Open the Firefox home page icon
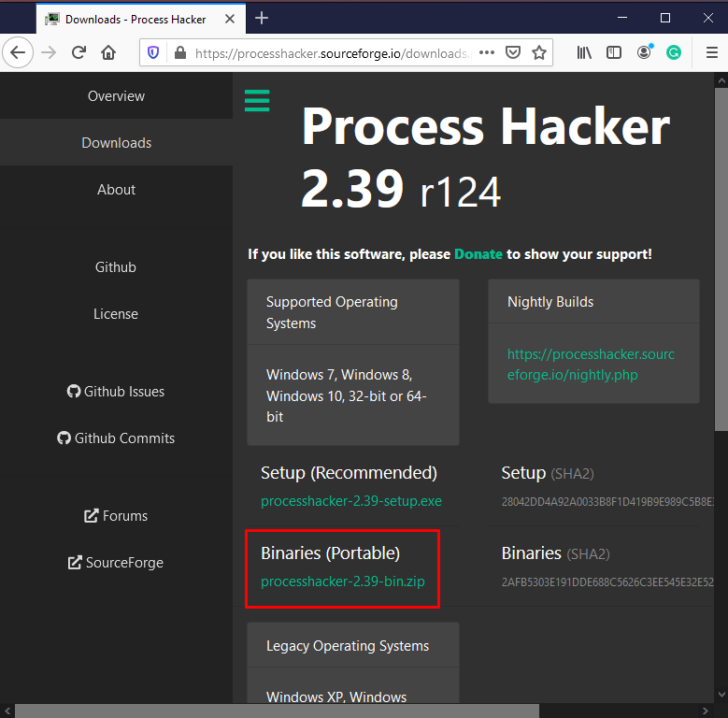Viewport: 728px width, 718px height. tap(108, 52)
